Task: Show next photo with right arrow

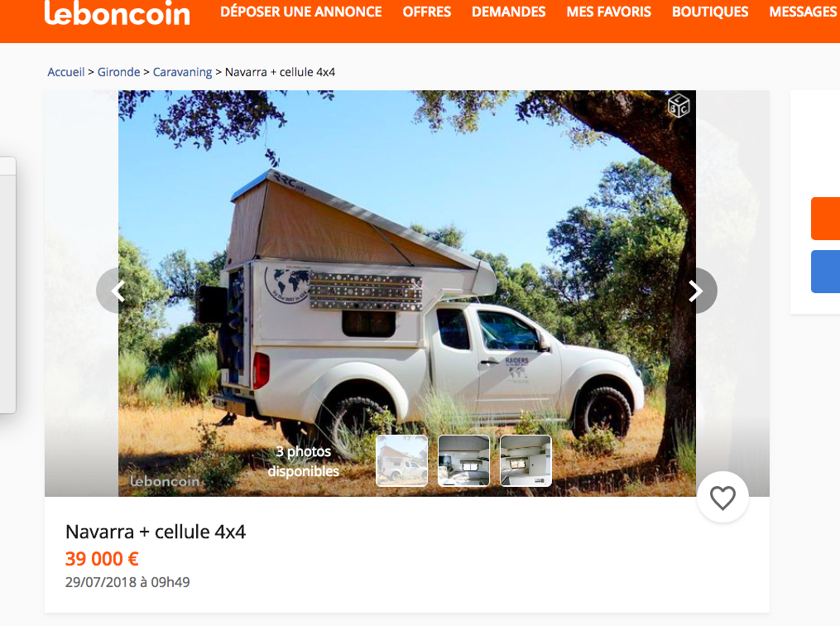Action: [696, 291]
